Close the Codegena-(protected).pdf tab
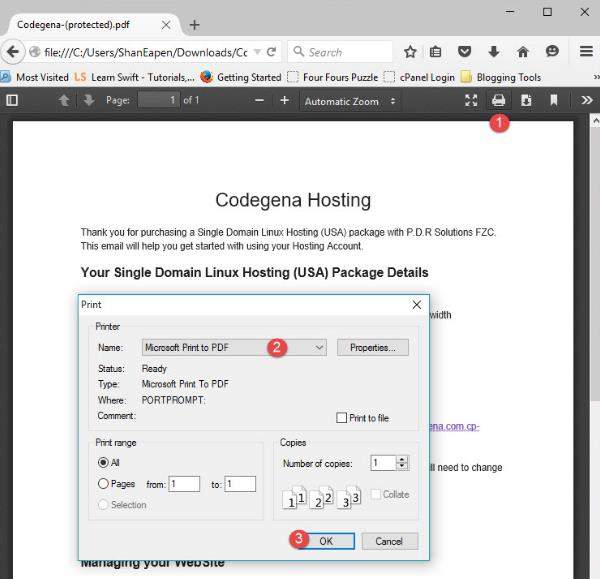The height and width of the screenshot is (579, 600). pyautogui.click(x=166, y=25)
